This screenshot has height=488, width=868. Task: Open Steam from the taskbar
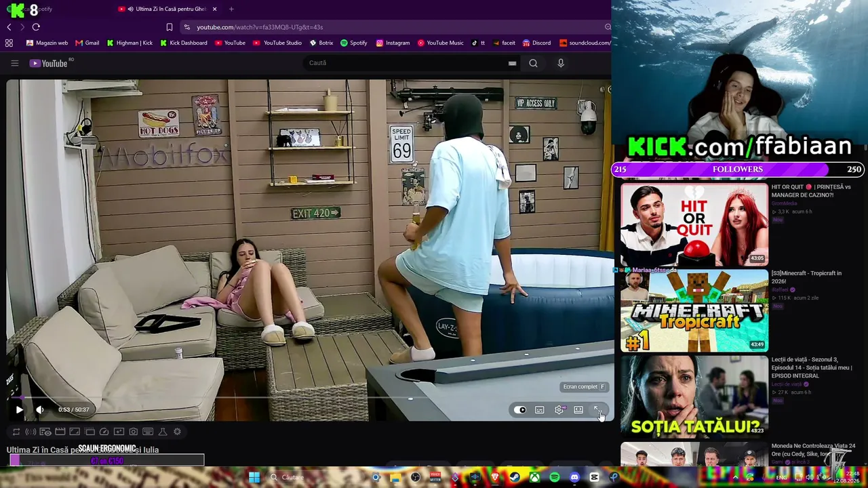515,477
